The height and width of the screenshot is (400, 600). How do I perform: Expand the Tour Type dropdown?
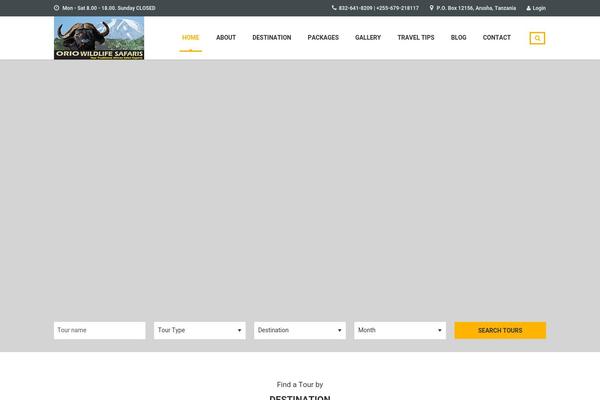200,330
